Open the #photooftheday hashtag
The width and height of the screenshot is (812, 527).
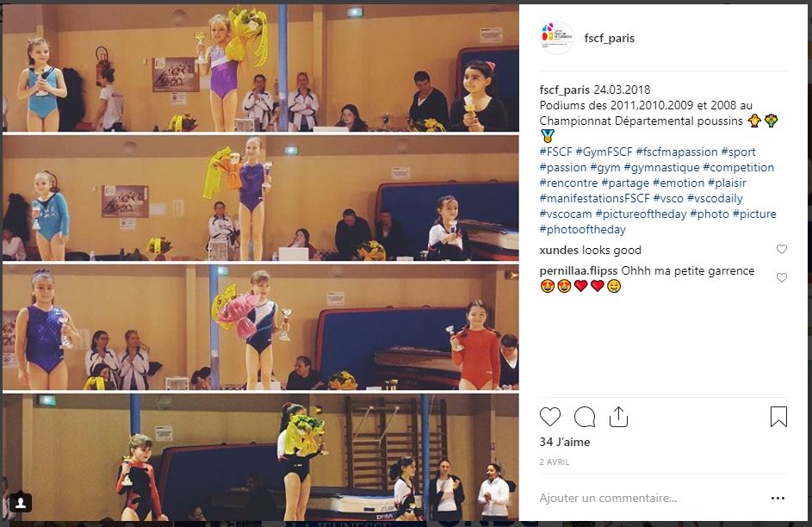pos(583,229)
